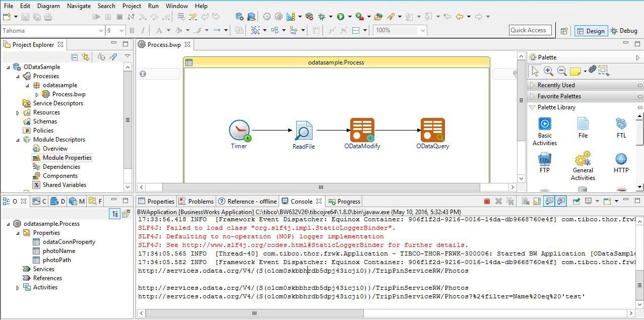Click the ODataQuery activity icon
The width and height of the screenshot is (644, 320).
pos(432,130)
